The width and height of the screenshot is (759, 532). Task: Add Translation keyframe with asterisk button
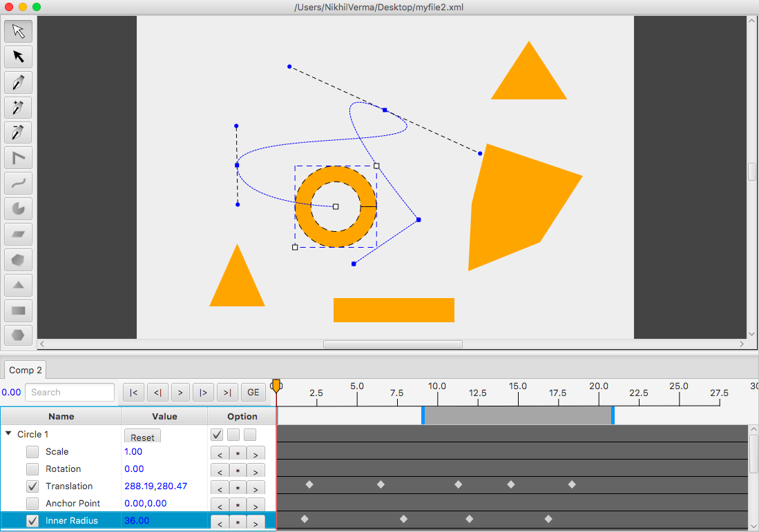[x=238, y=488]
